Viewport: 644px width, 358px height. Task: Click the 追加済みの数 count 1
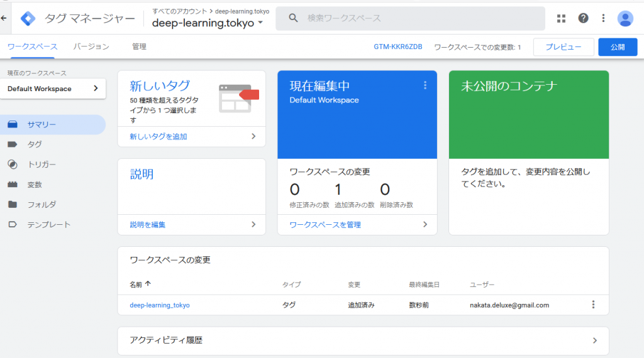[x=338, y=190]
